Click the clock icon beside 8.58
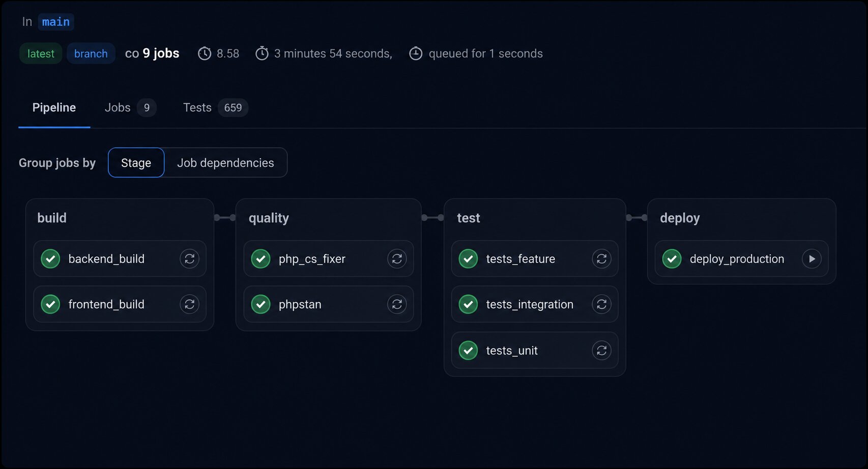The height and width of the screenshot is (469, 868). (205, 53)
